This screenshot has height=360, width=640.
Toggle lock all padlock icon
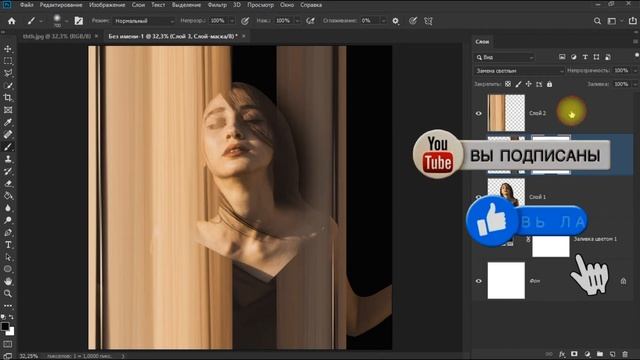click(x=549, y=84)
